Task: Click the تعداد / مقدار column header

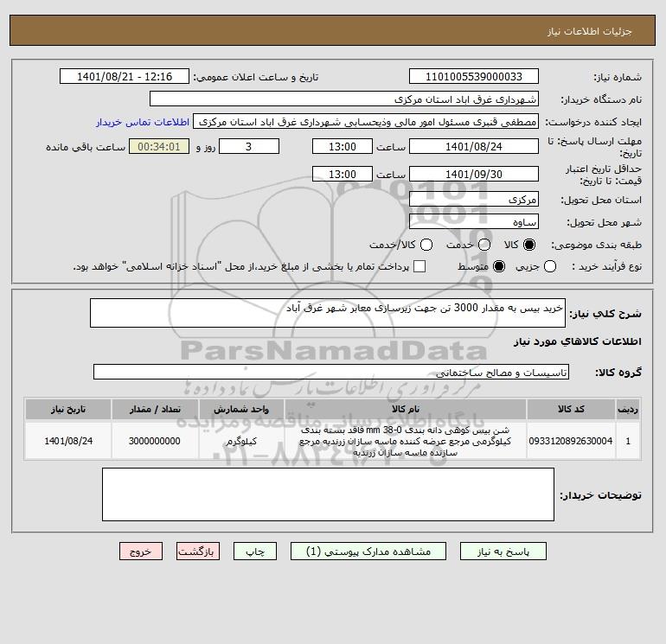Action: (155, 409)
